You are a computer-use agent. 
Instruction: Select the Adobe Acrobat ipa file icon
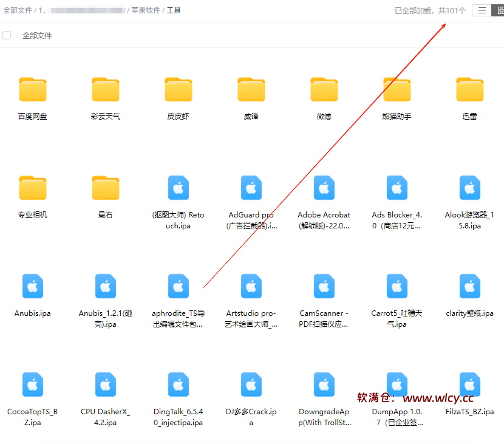coord(324,188)
